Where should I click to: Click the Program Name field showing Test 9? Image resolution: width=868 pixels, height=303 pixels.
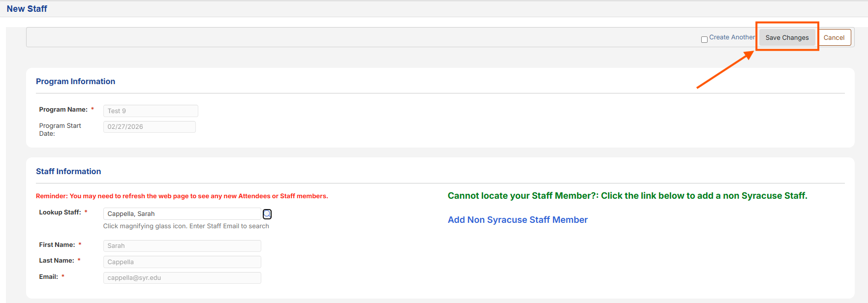tap(151, 111)
